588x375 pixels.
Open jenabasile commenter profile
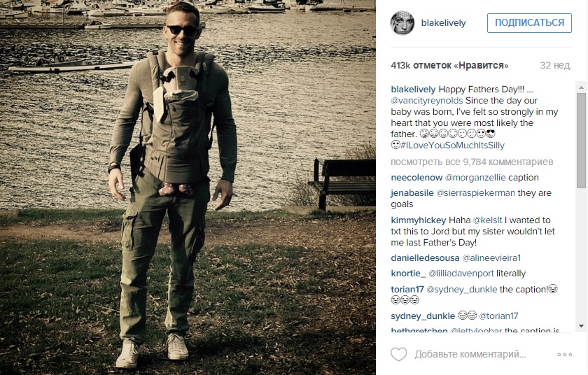(412, 193)
